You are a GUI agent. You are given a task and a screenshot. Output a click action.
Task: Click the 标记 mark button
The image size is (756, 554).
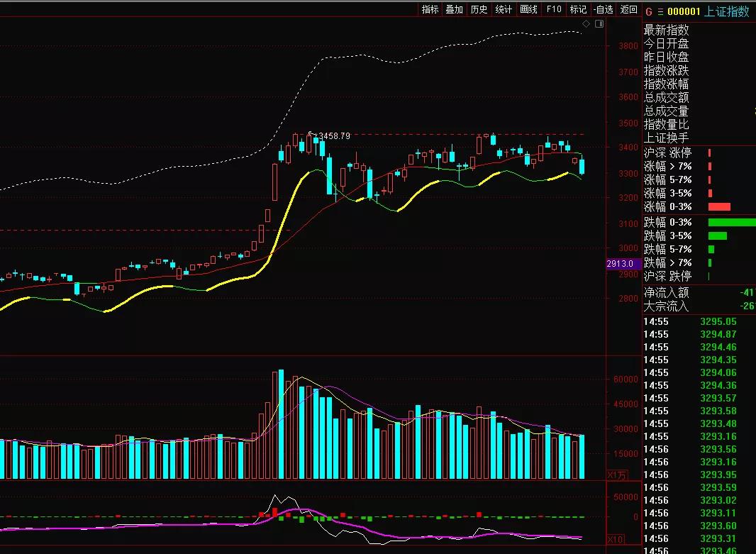tap(578, 9)
